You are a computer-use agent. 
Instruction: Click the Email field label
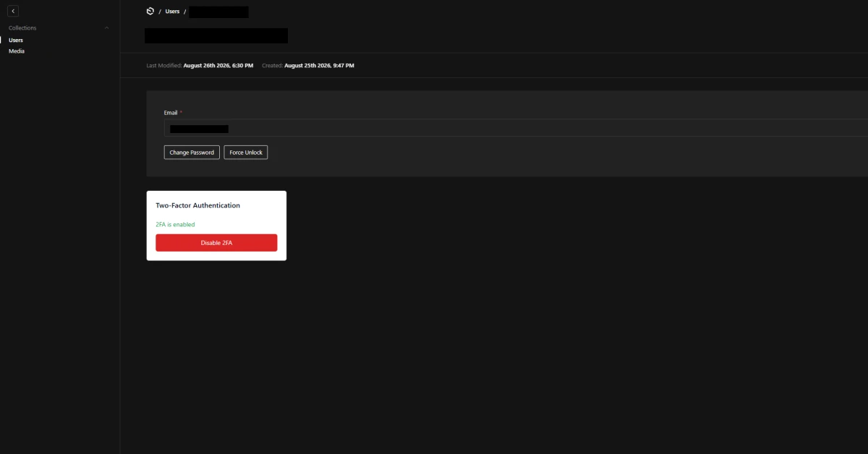pyautogui.click(x=171, y=113)
